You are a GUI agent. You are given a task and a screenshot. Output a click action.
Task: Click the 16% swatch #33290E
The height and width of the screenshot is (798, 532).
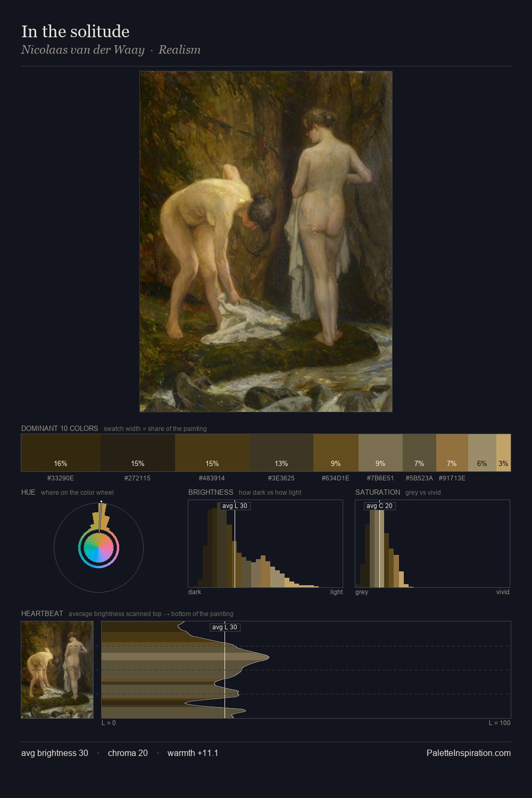61,453
